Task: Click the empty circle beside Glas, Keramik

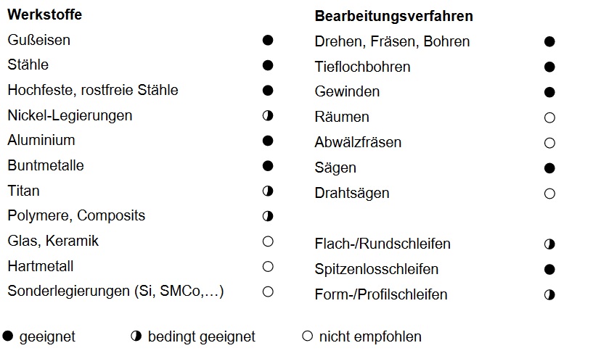Action: 268,241
